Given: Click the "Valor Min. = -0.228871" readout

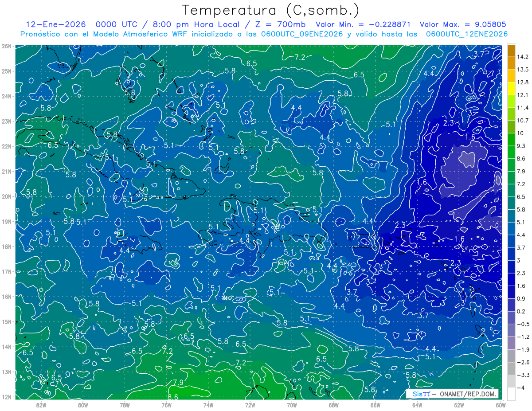Looking at the screenshot, I should coord(363,24).
